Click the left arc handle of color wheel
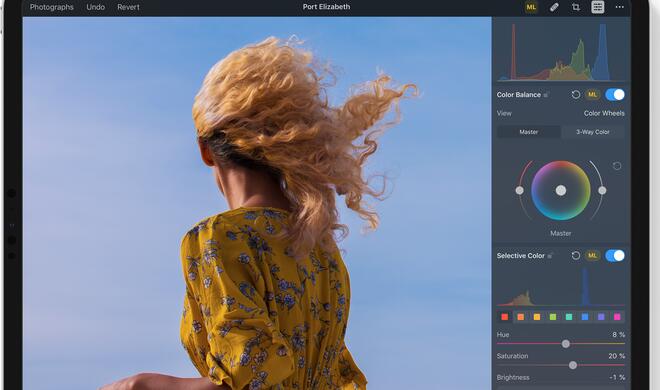This screenshot has height=390, width=660. [x=519, y=191]
